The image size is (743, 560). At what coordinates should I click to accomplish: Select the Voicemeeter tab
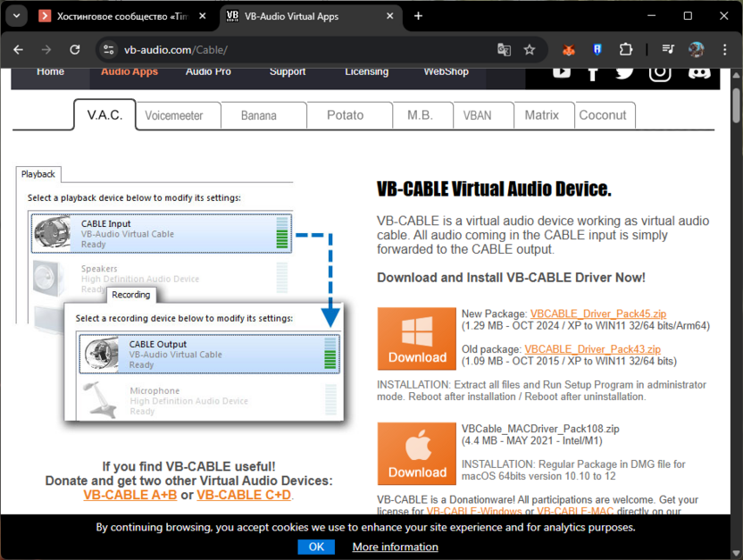pyautogui.click(x=174, y=115)
